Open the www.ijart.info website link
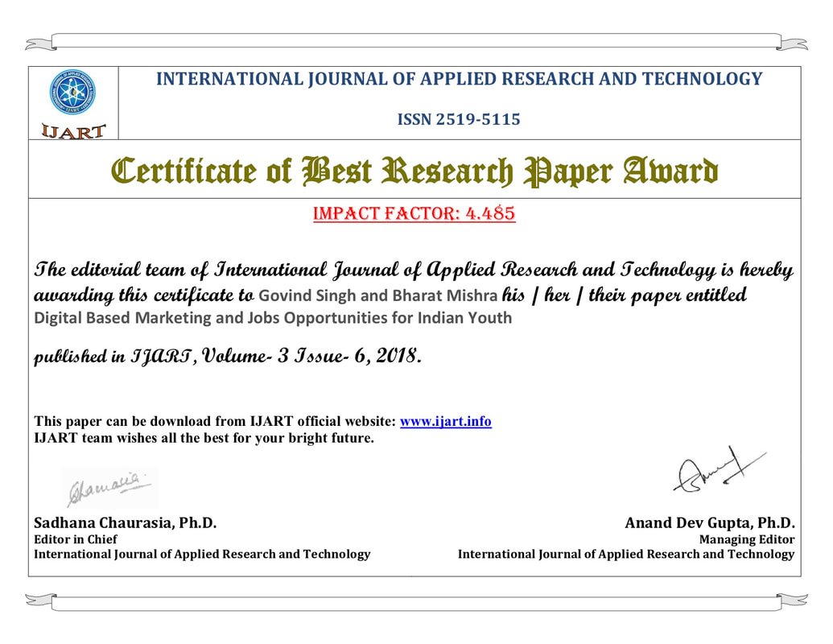 [x=445, y=421]
